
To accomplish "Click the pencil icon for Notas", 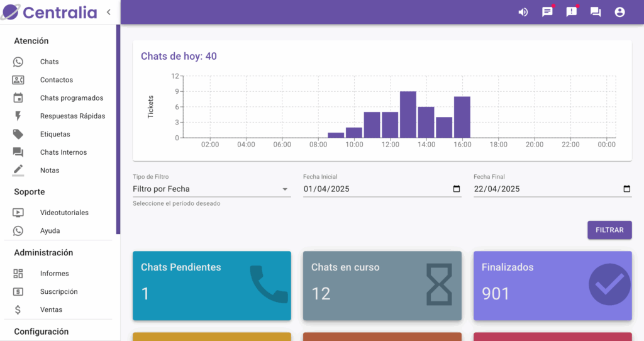I will click(x=18, y=170).
